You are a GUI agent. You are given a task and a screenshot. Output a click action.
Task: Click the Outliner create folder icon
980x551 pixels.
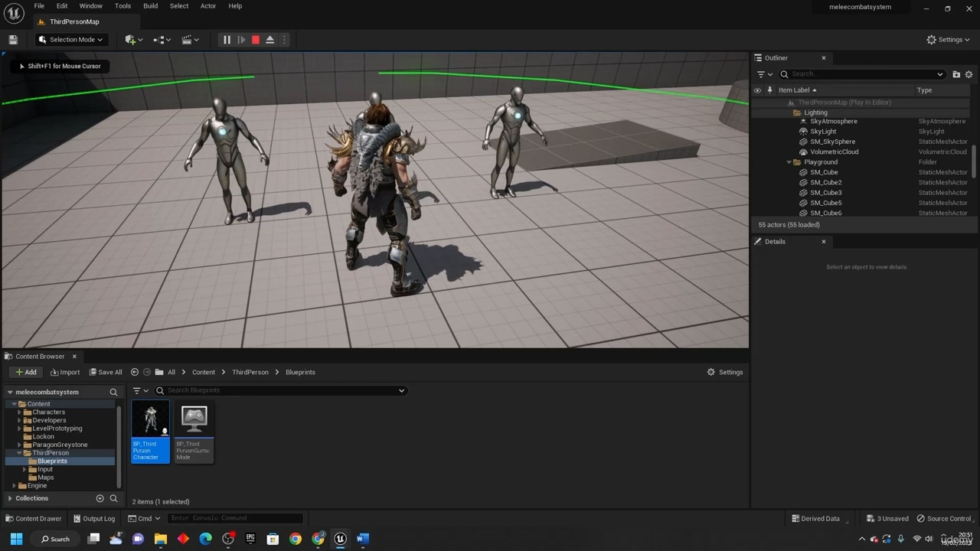tap(956, 74)
